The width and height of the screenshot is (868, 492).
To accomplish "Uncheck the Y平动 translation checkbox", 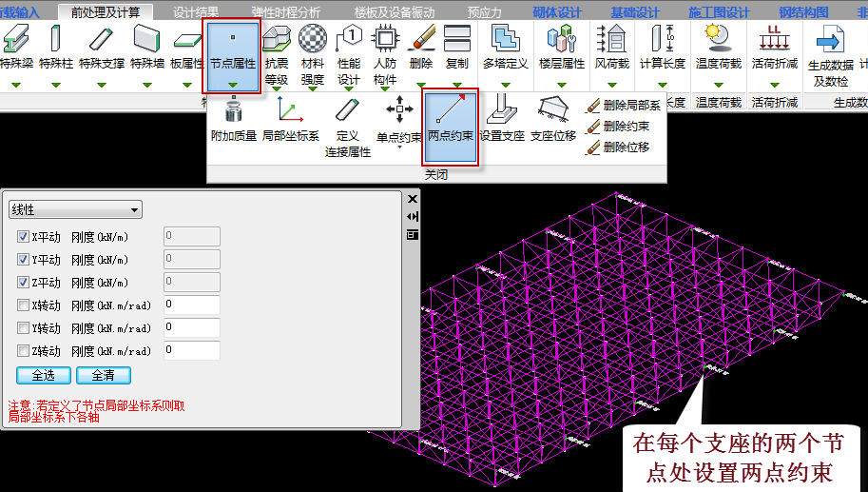I will 23,260.
